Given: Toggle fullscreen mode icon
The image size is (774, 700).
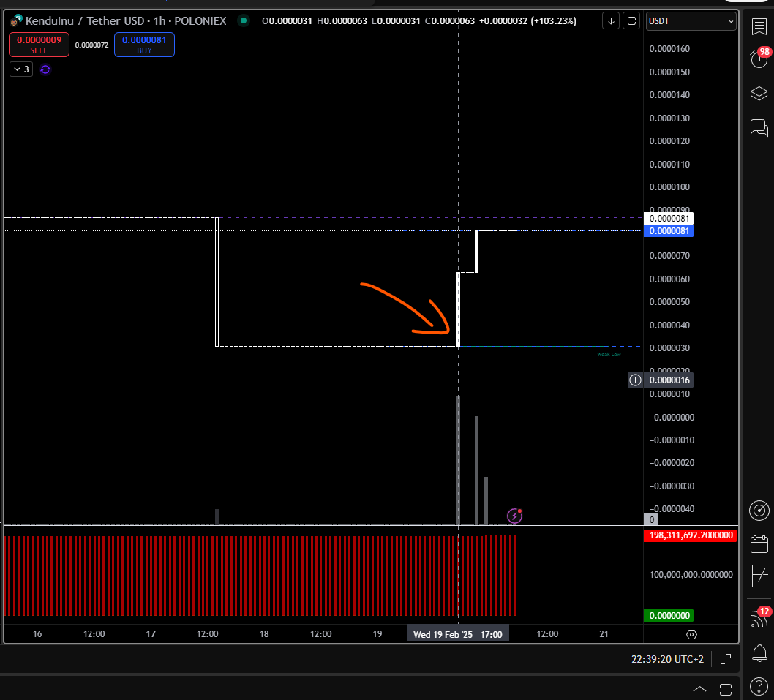Looking at the screenshot, I should (726, 659).
